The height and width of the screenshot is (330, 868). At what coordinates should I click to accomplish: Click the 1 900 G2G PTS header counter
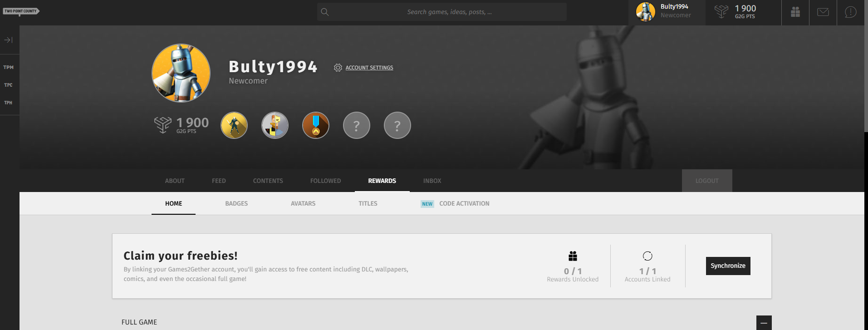coord(745,11)
